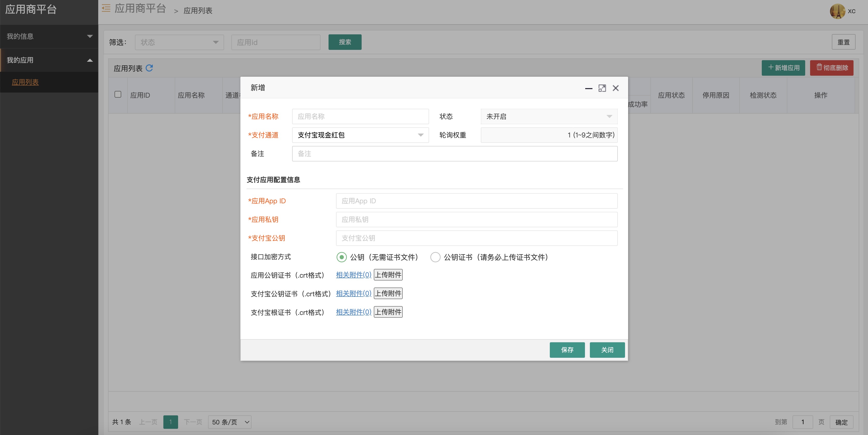Click the 共 1 条 total count text
Screen dimensions: 868x435
click(121, 422)
